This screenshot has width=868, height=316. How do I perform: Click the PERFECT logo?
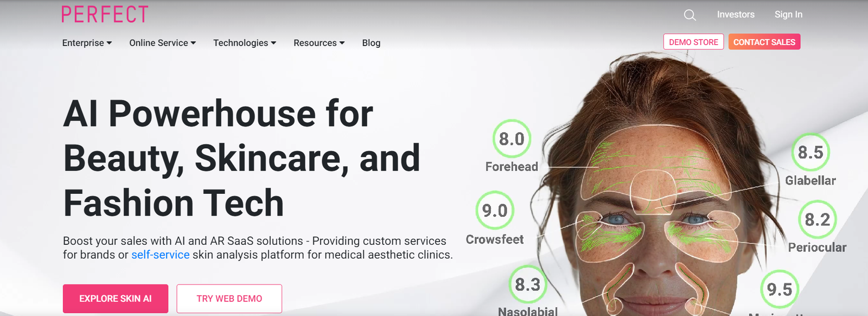105,15
